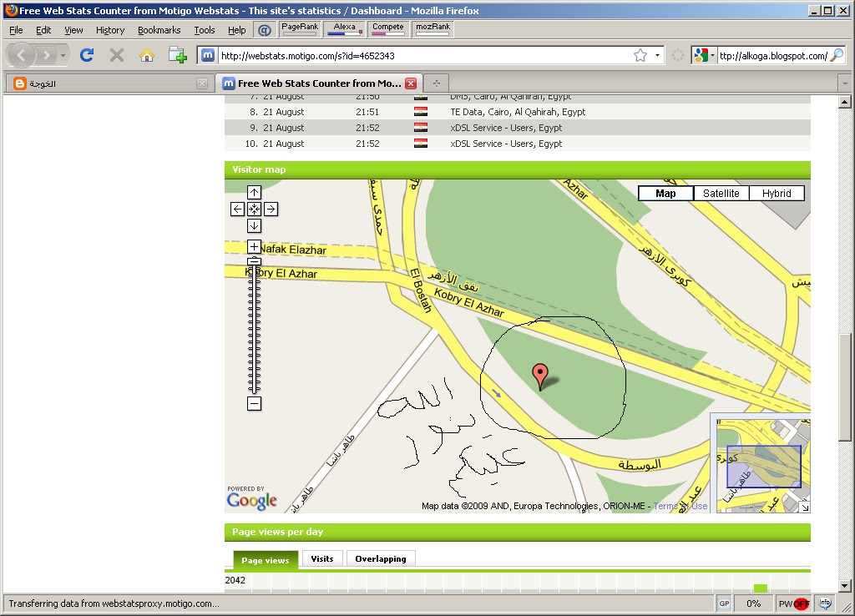The width and height of the screenshot is (855, 616).
Task: Switch the map to Hybrid view
Action: pyautogui.click(x=777, y=194)
